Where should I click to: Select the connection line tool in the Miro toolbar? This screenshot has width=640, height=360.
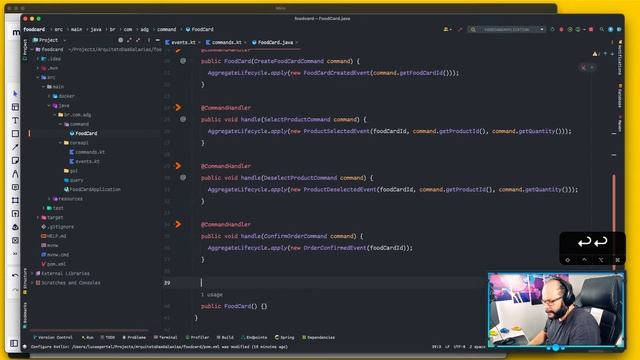(15, 147)
